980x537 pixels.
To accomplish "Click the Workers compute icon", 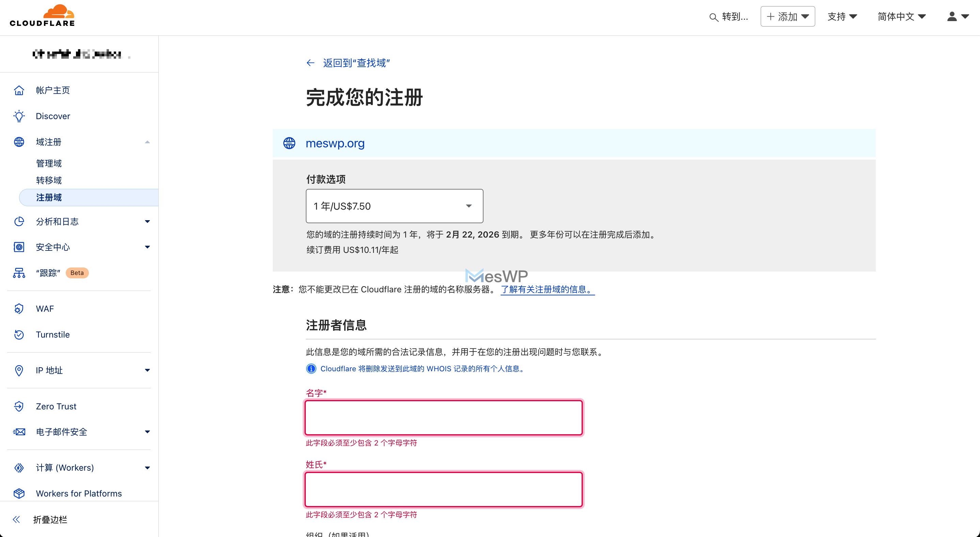I will (x=19, y=467).
